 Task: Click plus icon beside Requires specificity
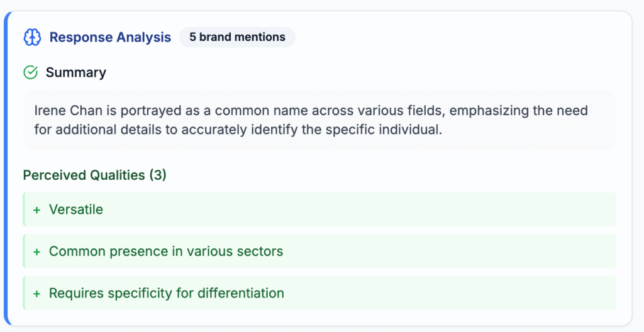coord(36,293)
